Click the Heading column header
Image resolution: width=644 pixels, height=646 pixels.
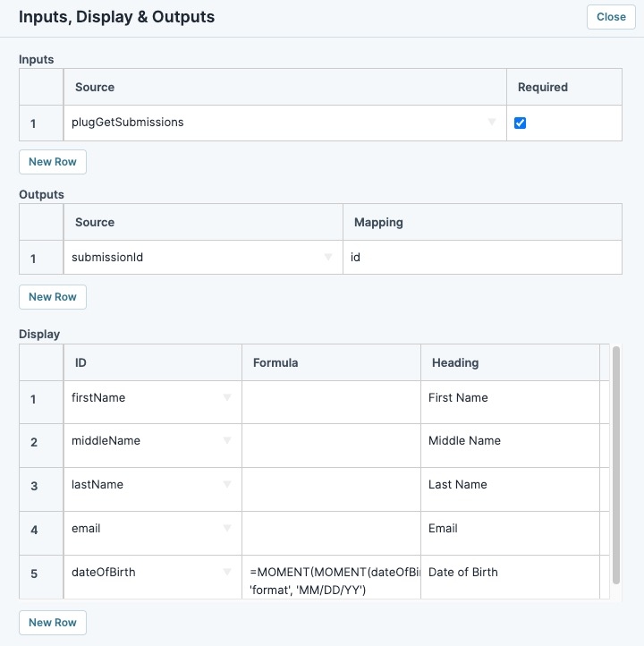(x=510, y=362)
